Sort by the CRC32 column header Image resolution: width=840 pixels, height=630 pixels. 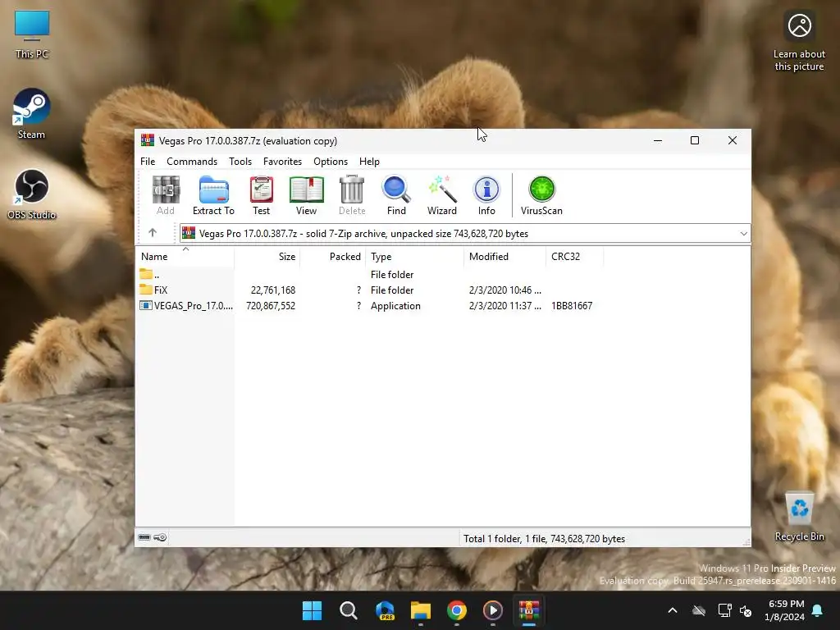[575, 257]
